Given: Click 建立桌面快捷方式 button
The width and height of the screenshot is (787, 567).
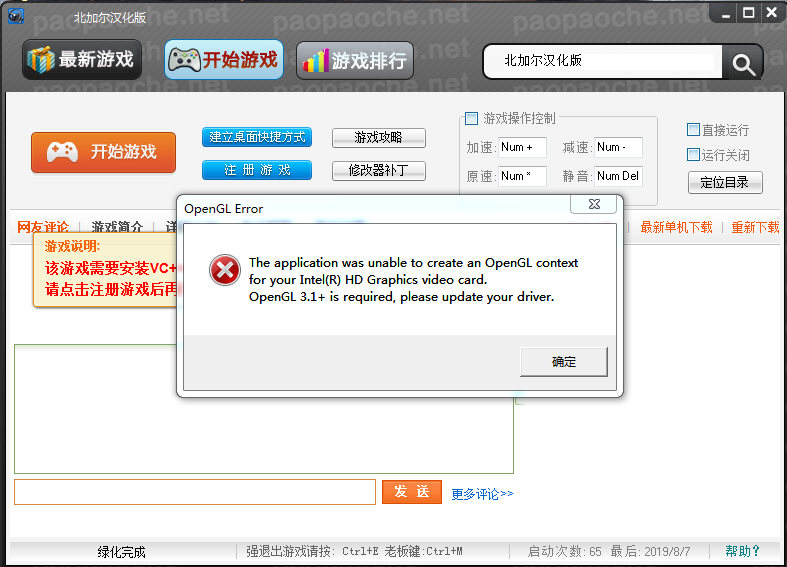Looking at the screenshot, I should click(x=257, y=137).
